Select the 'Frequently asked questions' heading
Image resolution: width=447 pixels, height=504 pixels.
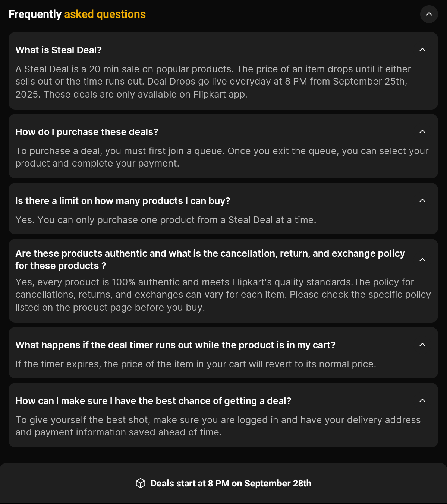point(77,14)
